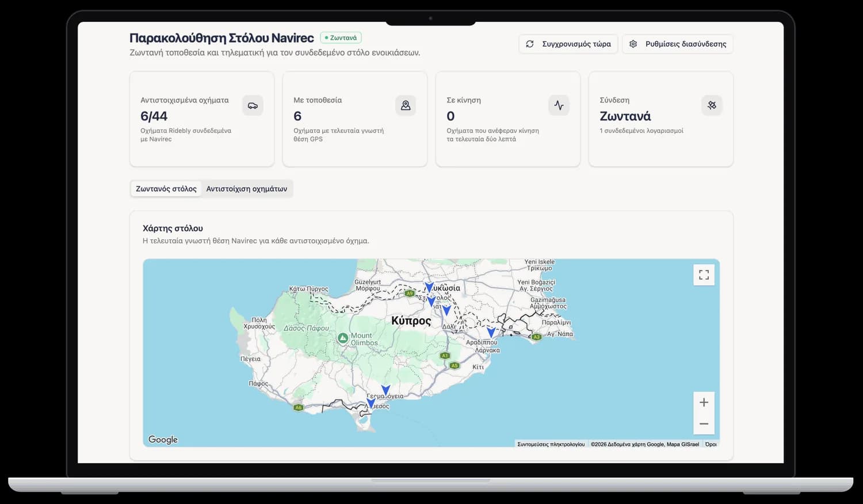Zoom in on the fleet map
The width and height of the screenshot is (863, 504).
coord(704,402)
